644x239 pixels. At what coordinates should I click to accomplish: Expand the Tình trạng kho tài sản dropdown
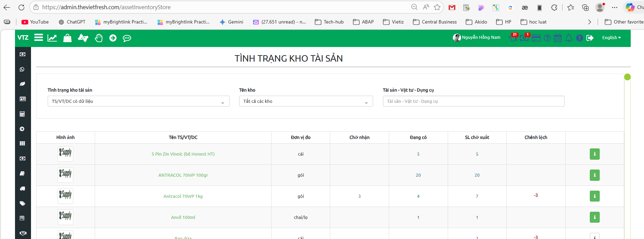pyautogui.click(x=138, y=101)
